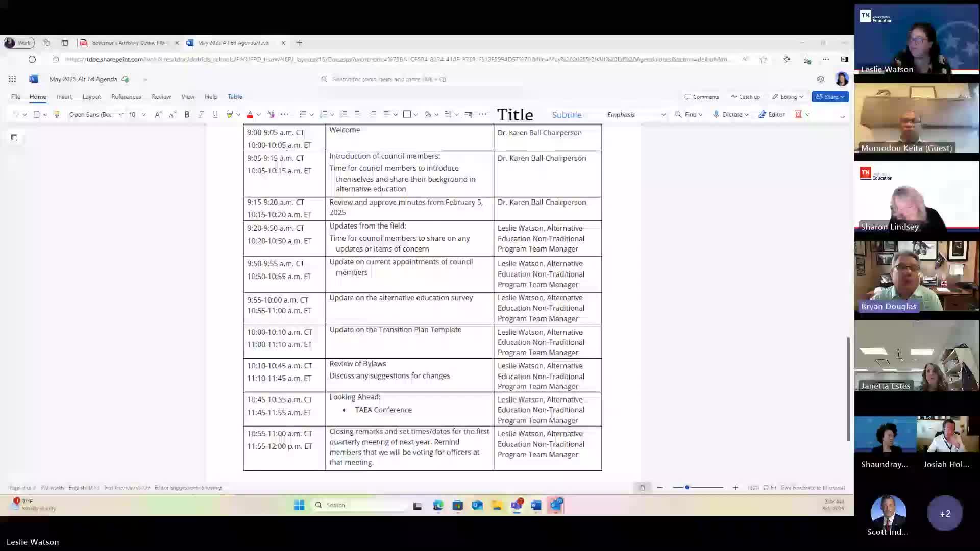Toggle underline formatting

pyautogui.click(x=215, y=115)
